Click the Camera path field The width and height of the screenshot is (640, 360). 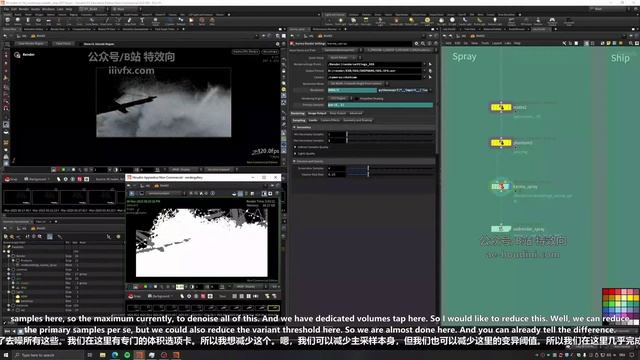(x=375, y=77)
